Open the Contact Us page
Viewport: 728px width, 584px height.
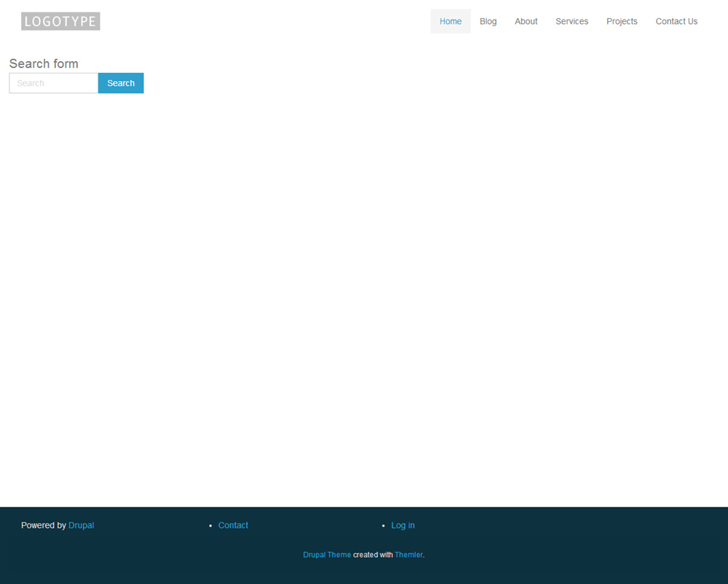pyautogui.click(x=676, y=21)
